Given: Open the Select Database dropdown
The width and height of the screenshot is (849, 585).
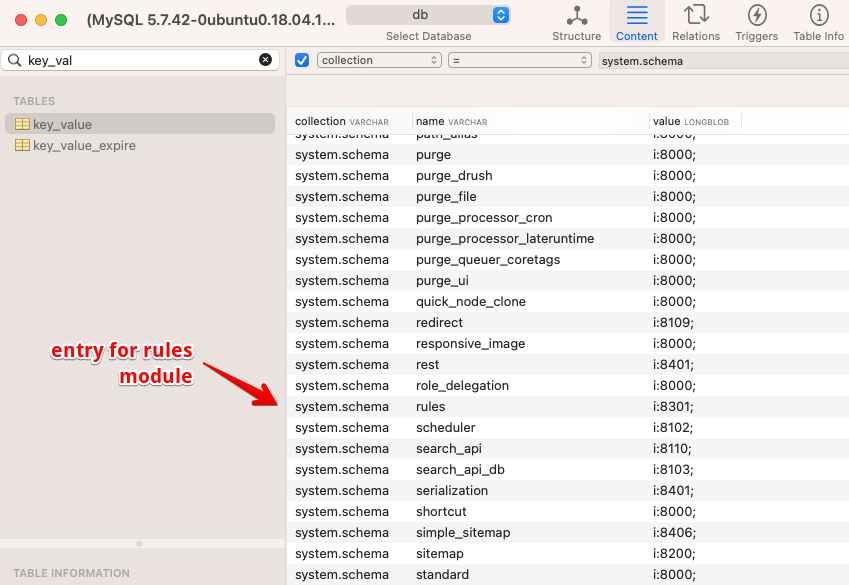Looking at the screenshot, I should tap(428, 15).
